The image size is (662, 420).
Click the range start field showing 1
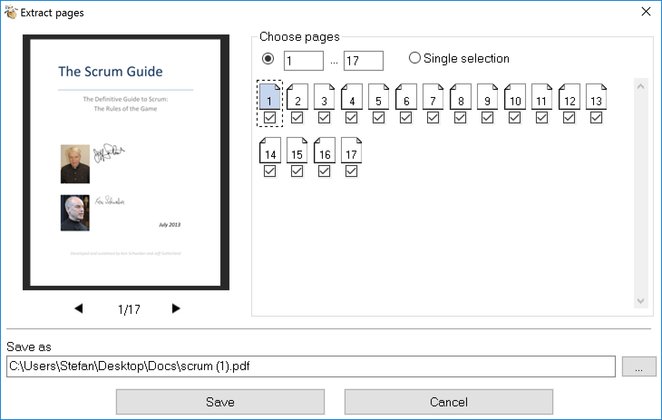(x=304, y=61)
